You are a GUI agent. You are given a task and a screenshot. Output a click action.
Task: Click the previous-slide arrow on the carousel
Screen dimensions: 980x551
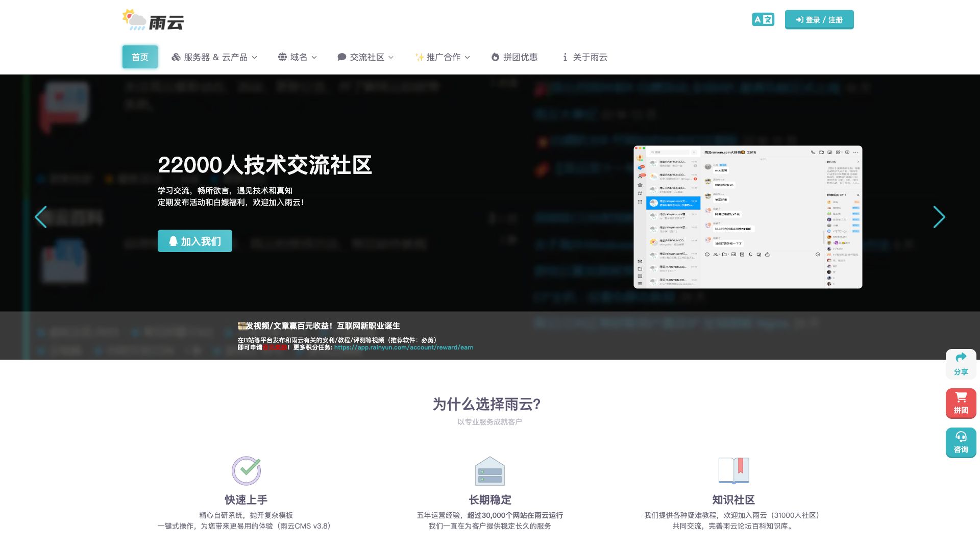coord(41,217)
